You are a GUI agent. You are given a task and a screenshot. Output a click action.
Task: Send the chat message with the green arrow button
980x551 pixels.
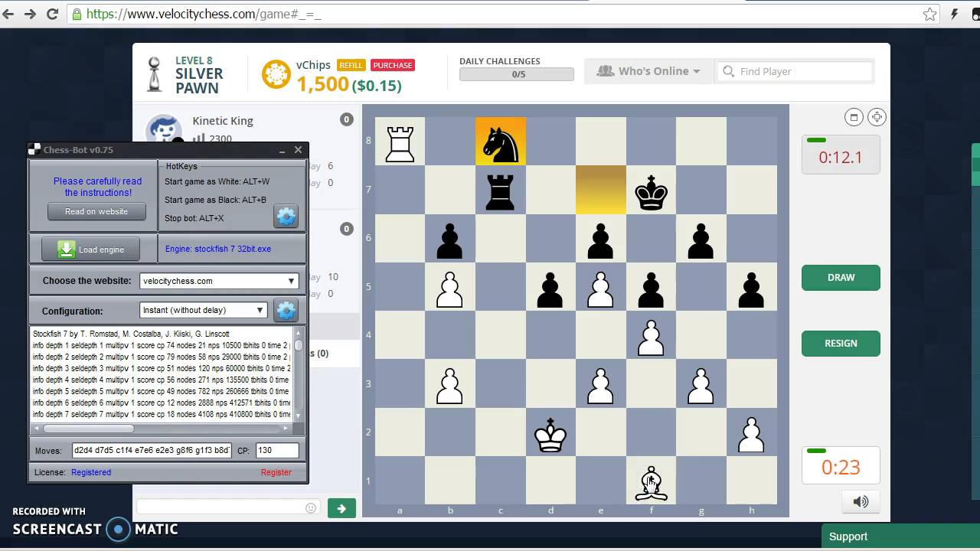pyautogui.click(x=341, y=508)
